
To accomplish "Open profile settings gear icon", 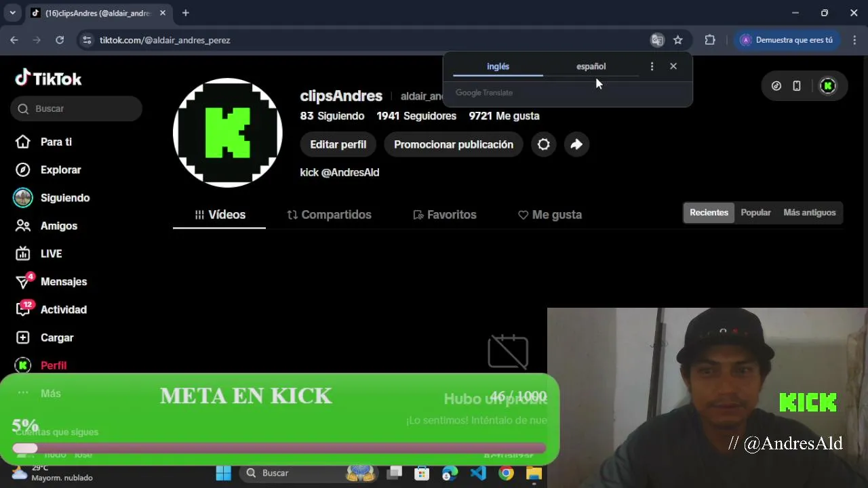I will (544, 144).
